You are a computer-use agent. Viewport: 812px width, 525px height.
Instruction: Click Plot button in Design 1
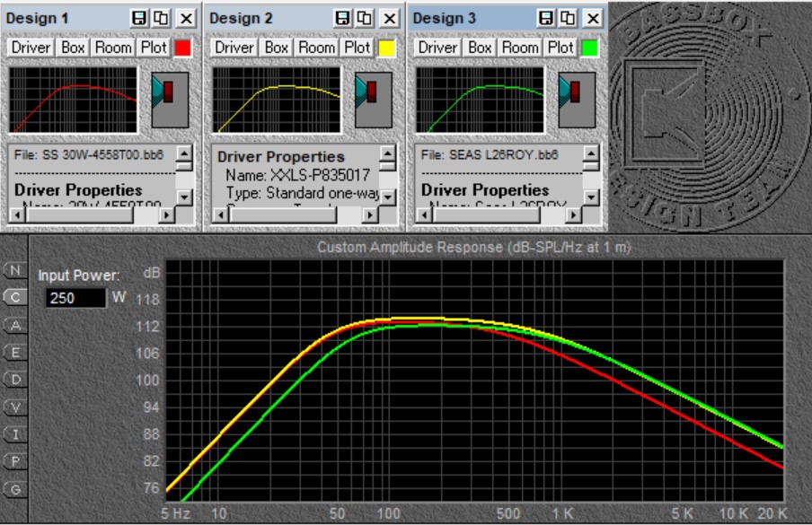pos(154,48)
